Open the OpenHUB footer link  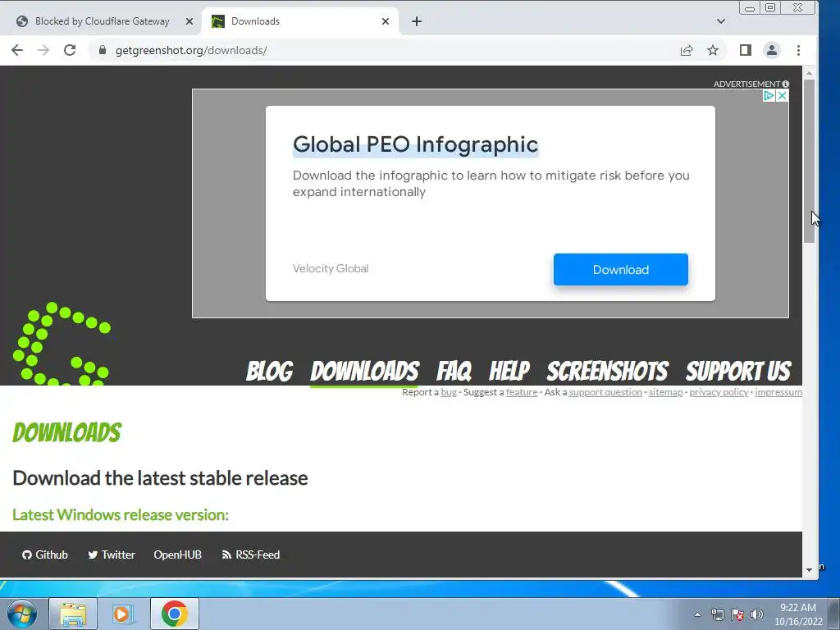tap(177, 555)
